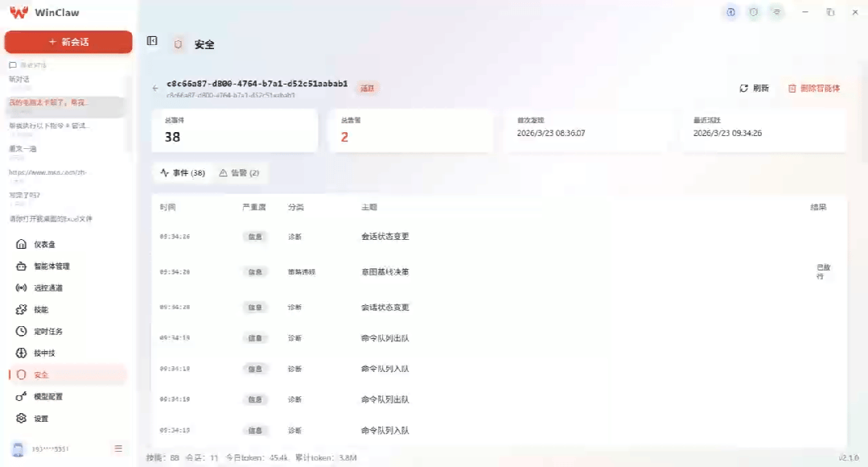Toggle the sidebar collapse icon
Image resolution: width=868 pixels, height=467 pixels.
[152, 41]
